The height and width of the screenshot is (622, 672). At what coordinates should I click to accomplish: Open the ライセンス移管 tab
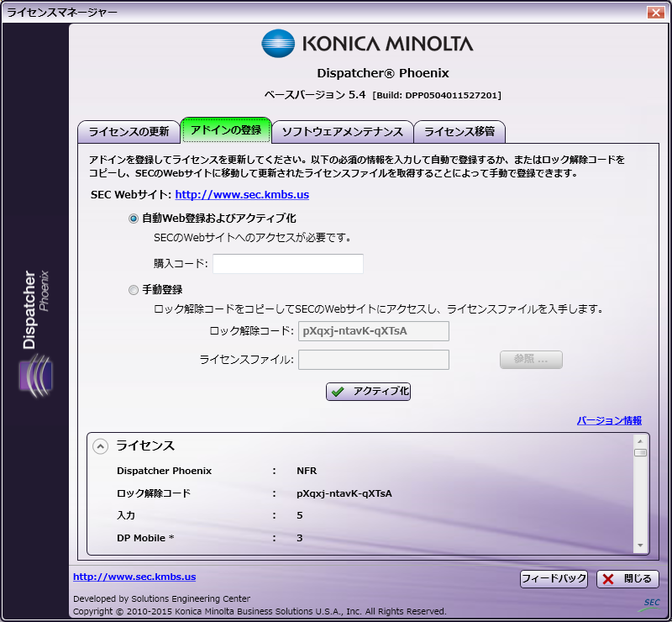(459, 132)
